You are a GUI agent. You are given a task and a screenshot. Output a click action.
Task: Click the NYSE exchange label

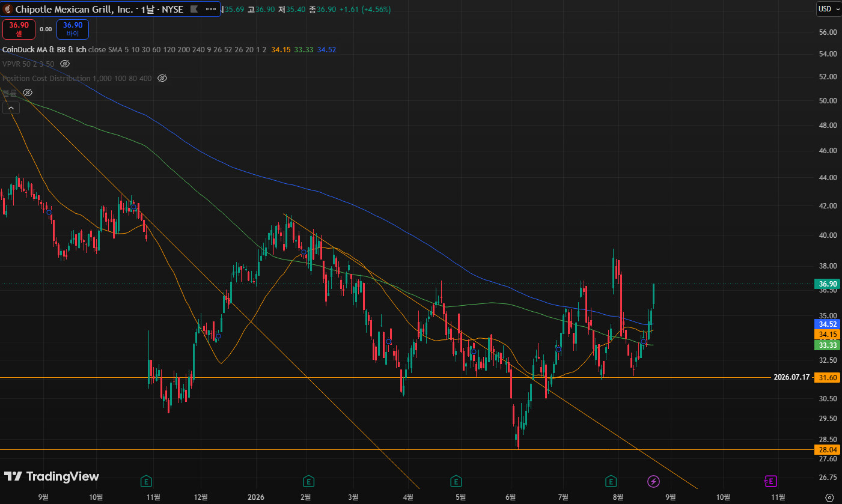[x=172, y=10]
